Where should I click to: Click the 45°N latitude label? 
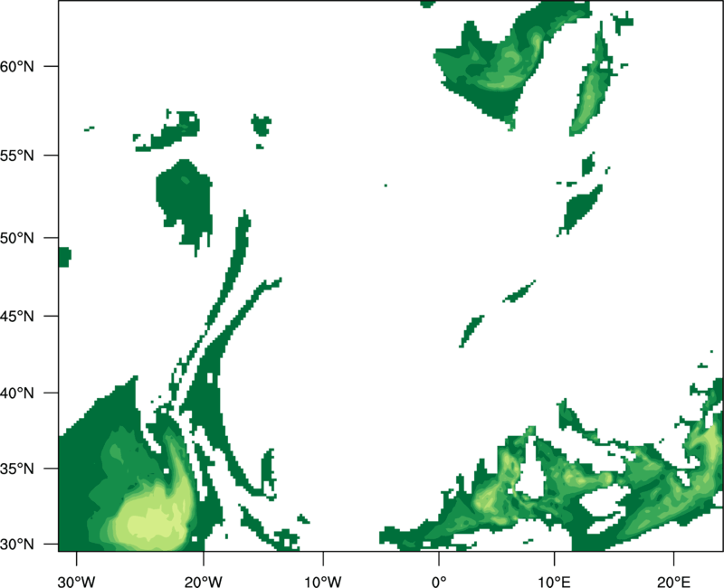point(17,316)
